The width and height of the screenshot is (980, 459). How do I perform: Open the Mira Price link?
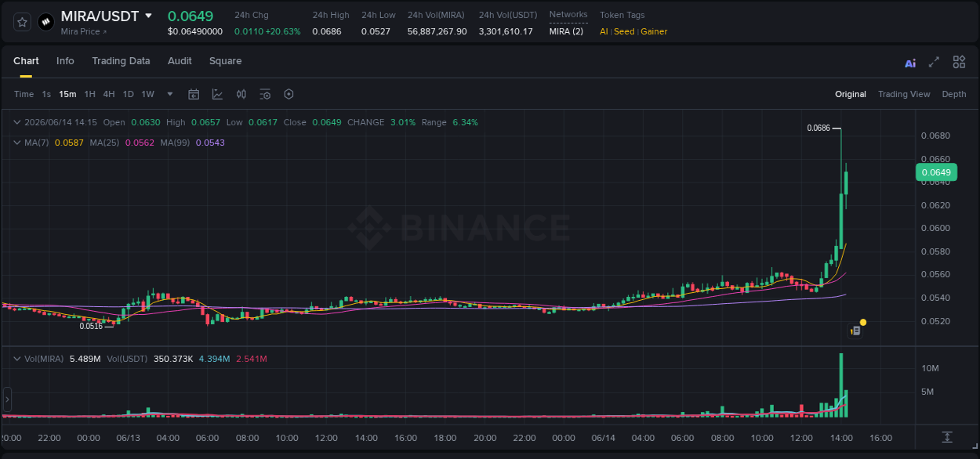[x=84, y=31]
